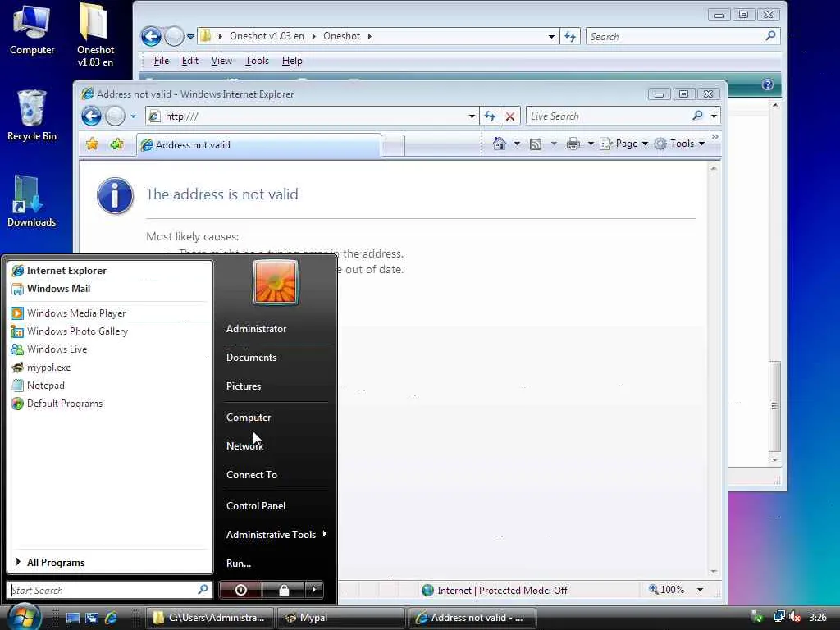Click the RSS feeds icon
840x630 pixels.
coord(535,144)
